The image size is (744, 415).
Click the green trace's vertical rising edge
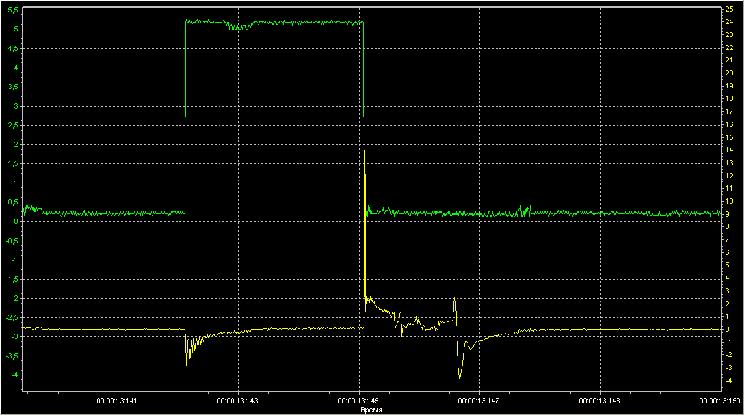(186, 69)
